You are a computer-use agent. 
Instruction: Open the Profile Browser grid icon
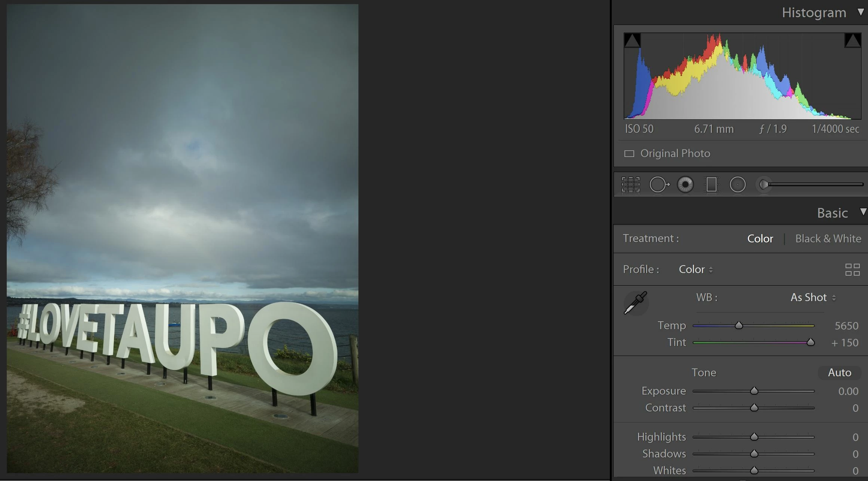(852, 270)
